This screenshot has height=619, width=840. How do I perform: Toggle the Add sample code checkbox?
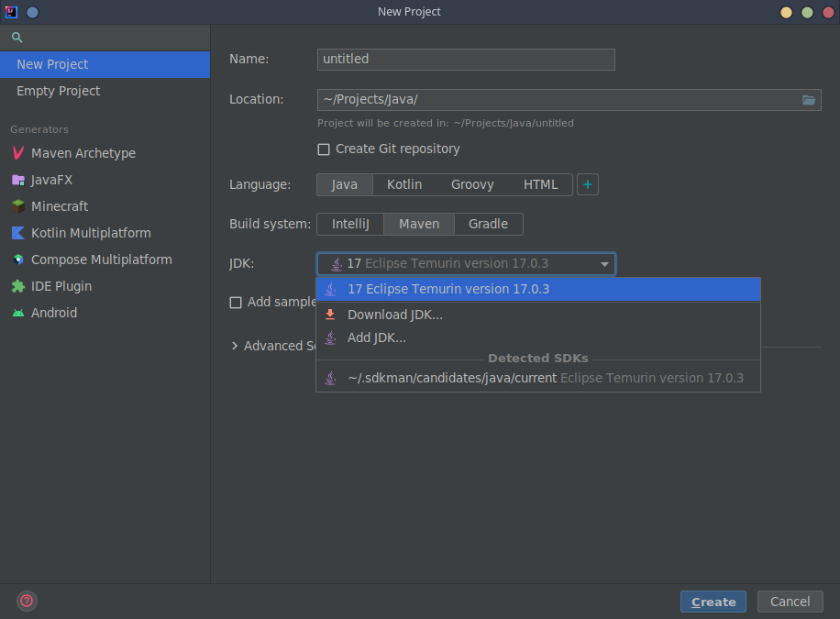pyautogui.click(x=236, y=303)
